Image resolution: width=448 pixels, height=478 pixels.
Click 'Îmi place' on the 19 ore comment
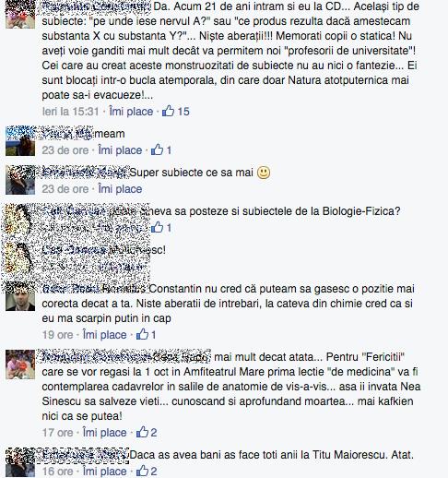[105, 335]
